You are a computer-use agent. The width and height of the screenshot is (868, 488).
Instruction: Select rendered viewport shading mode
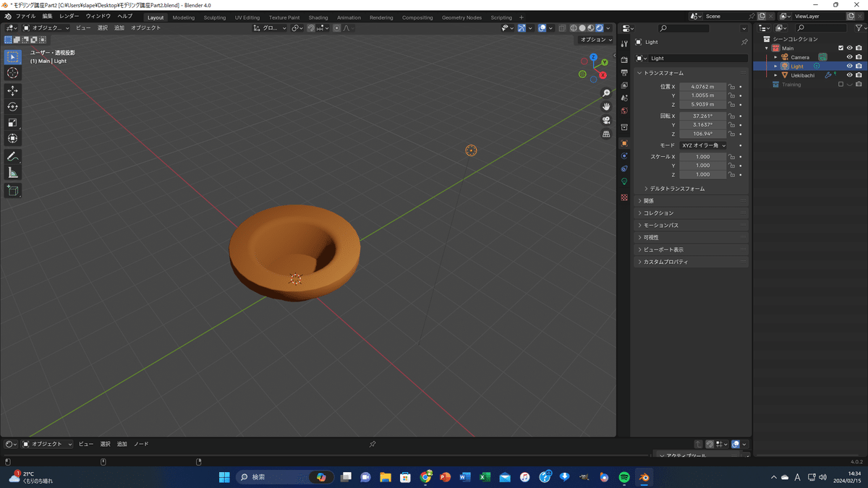pyautogui.click(x=600, y=28)
